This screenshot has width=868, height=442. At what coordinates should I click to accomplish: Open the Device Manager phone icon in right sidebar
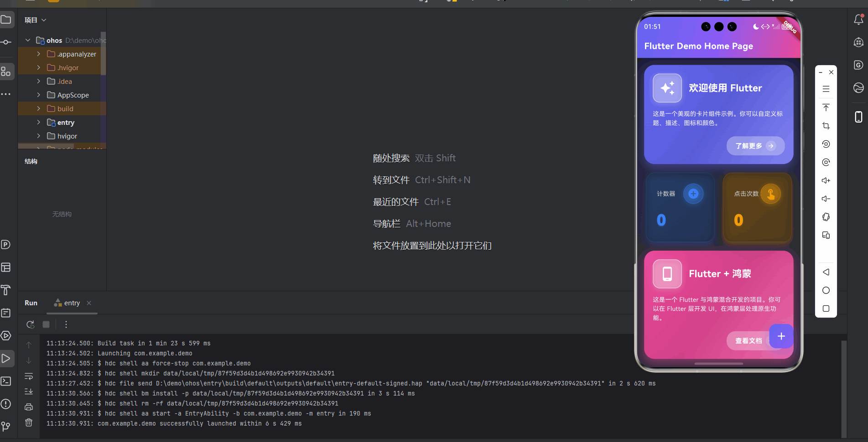(x=858, y=117)
